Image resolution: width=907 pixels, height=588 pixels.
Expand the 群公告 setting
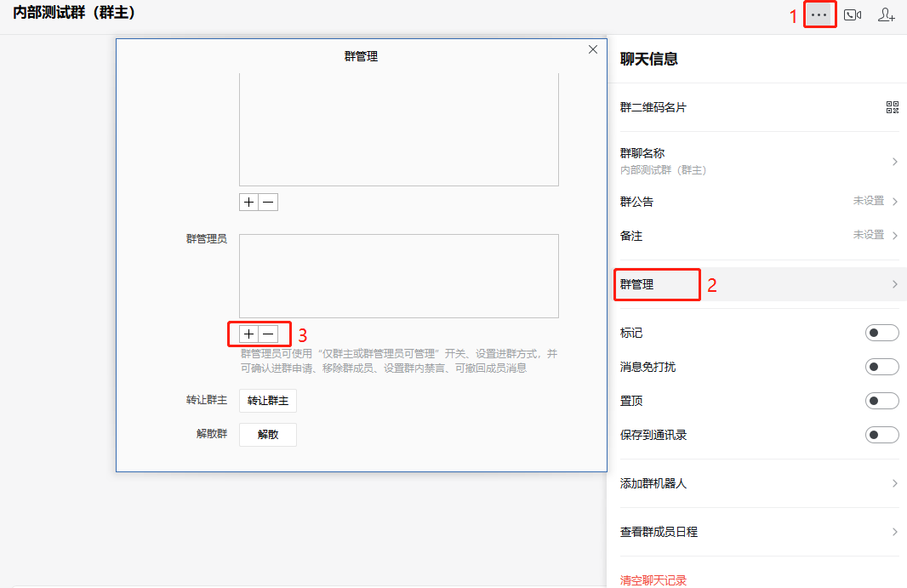(x=757, y=202)
